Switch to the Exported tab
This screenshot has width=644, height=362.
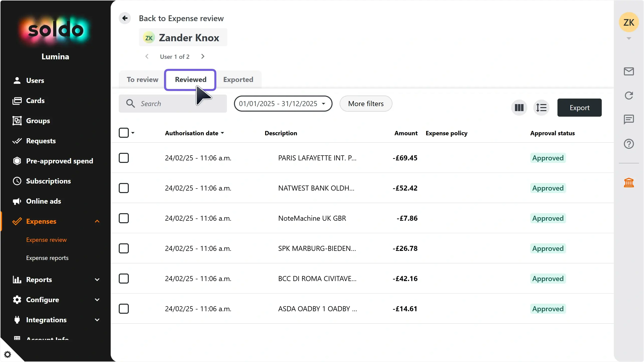[238, 79]
